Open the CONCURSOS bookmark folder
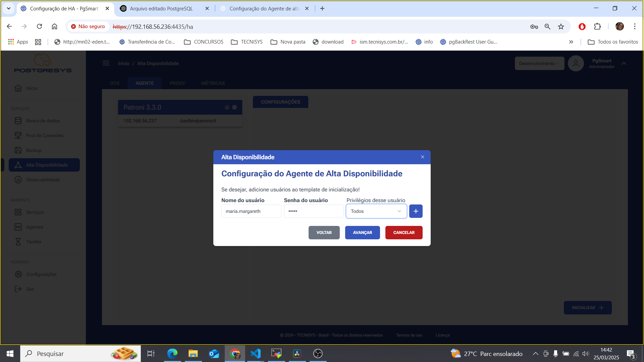 click(x=204, y=42)
